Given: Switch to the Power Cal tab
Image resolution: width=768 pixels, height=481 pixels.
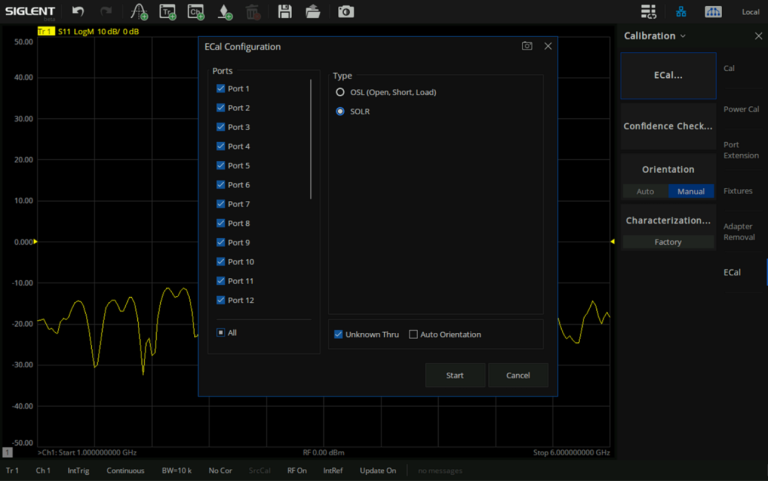Looking at the screenshot, I should [740, 109].
